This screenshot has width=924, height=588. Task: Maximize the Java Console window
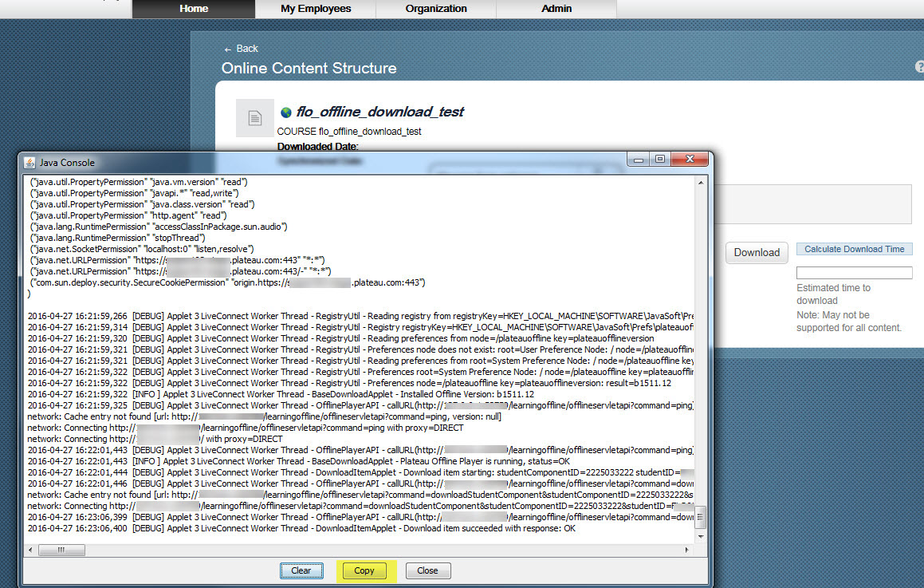coord(660,160)
